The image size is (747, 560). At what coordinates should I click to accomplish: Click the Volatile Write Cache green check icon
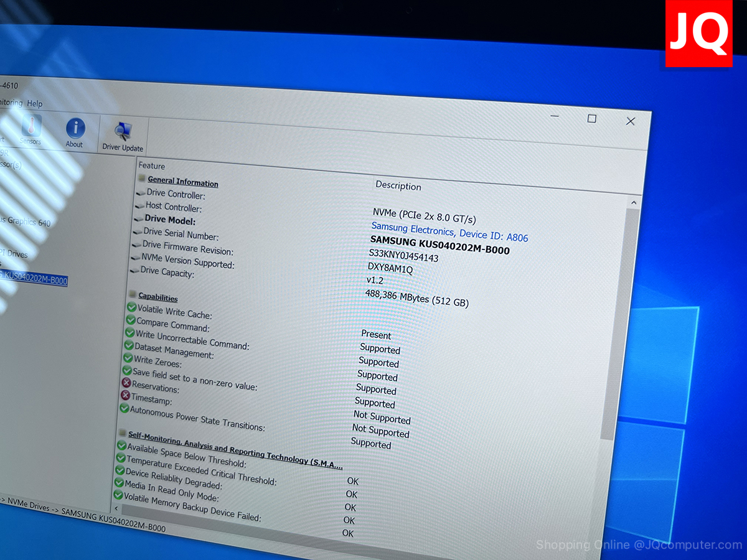[131, 307]
